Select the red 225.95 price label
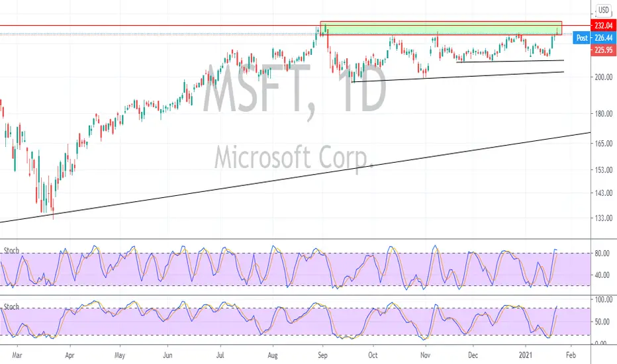Image resolution: width=617 pixels, height=364 pixels. pyautogui.click(x=603, y=50)
